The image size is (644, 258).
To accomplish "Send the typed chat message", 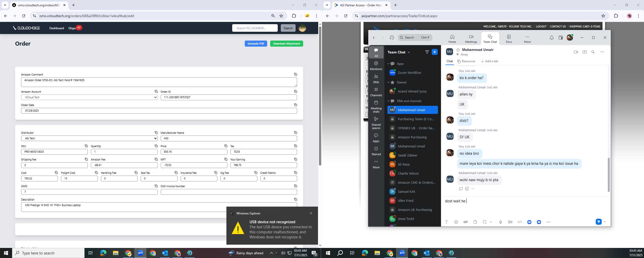I will [598, 222].
